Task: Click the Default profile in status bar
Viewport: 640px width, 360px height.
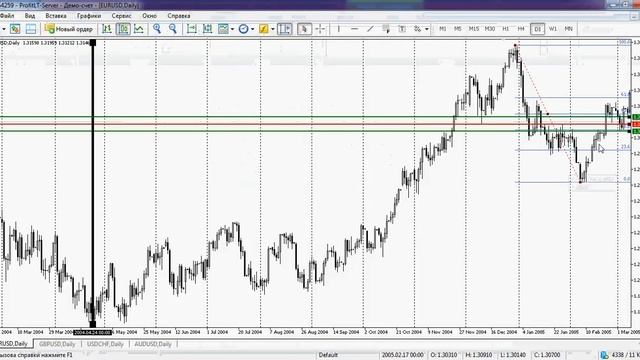Action: (x=328, y=355)
